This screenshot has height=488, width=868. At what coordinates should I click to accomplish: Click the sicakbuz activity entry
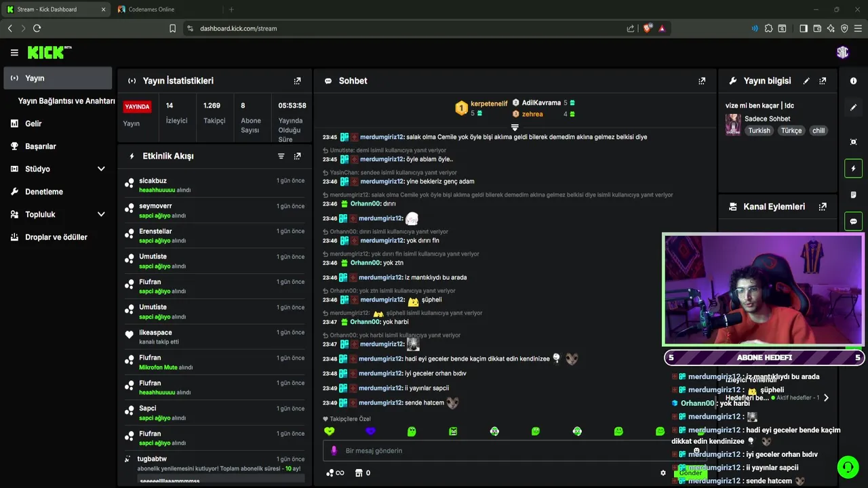(x=215, y=185)
